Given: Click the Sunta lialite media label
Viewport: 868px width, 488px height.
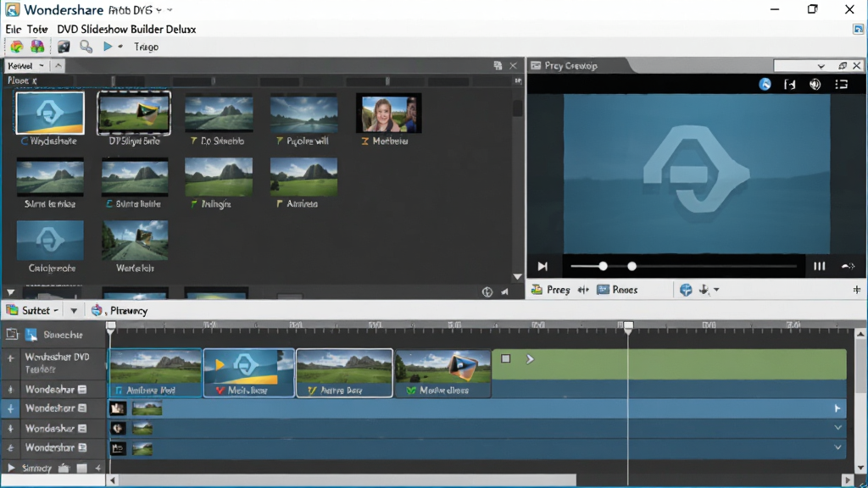Looking at the screenshot, I should point(138,204).
